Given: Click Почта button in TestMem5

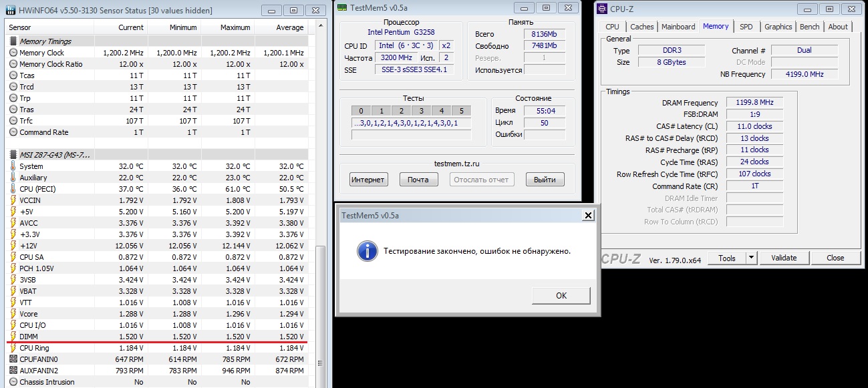Looking at the screenshot, I should 418,180.
